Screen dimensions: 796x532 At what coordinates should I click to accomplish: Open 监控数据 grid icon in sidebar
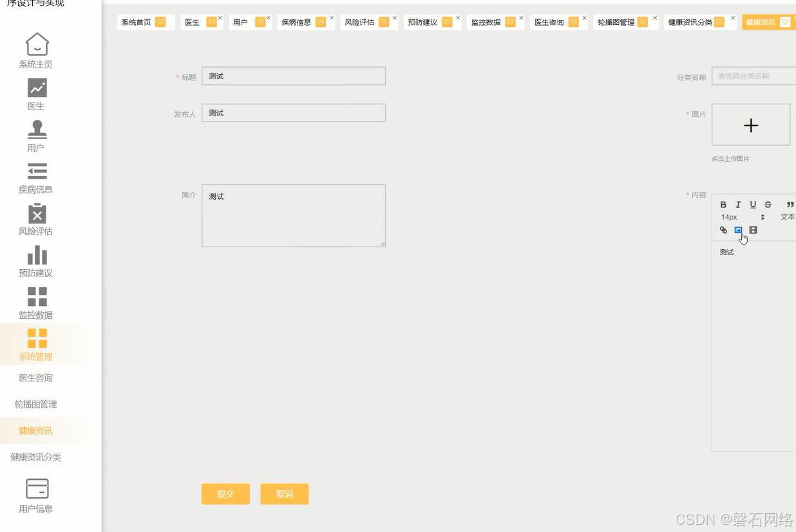click(x=37, y=297)
